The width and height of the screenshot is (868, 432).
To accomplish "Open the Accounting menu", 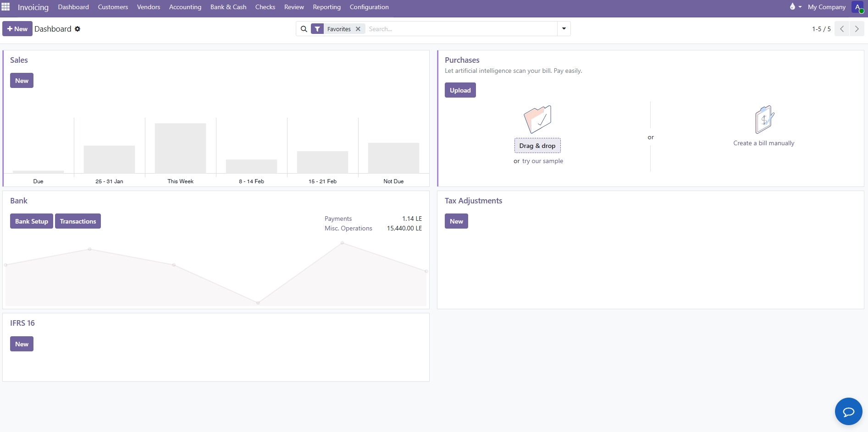I will click(185, 7).
